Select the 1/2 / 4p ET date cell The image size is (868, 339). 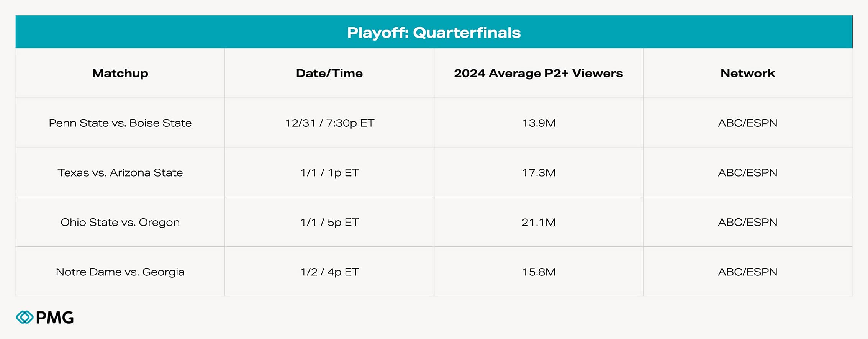tap(329, 272)
